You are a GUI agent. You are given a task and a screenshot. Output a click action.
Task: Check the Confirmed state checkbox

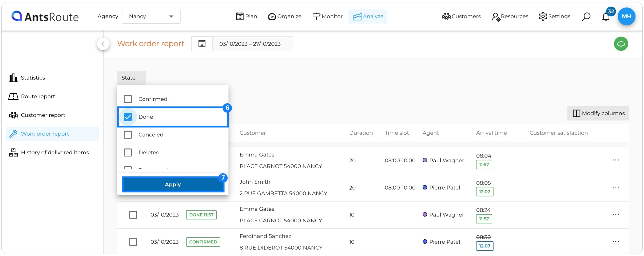tap(128, 99)
